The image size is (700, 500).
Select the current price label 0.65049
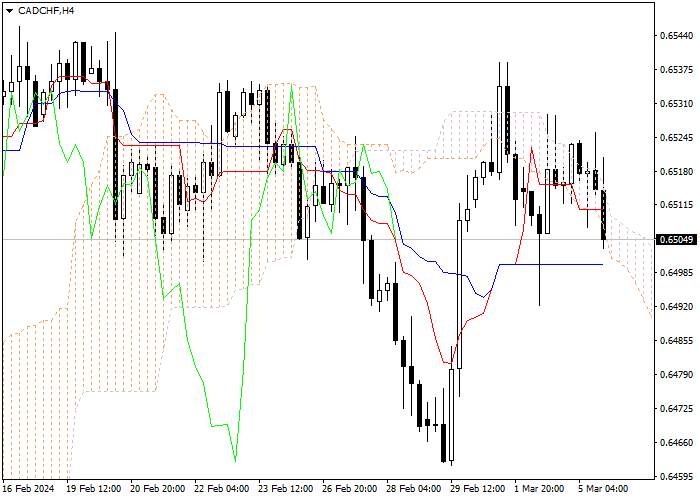677,240
